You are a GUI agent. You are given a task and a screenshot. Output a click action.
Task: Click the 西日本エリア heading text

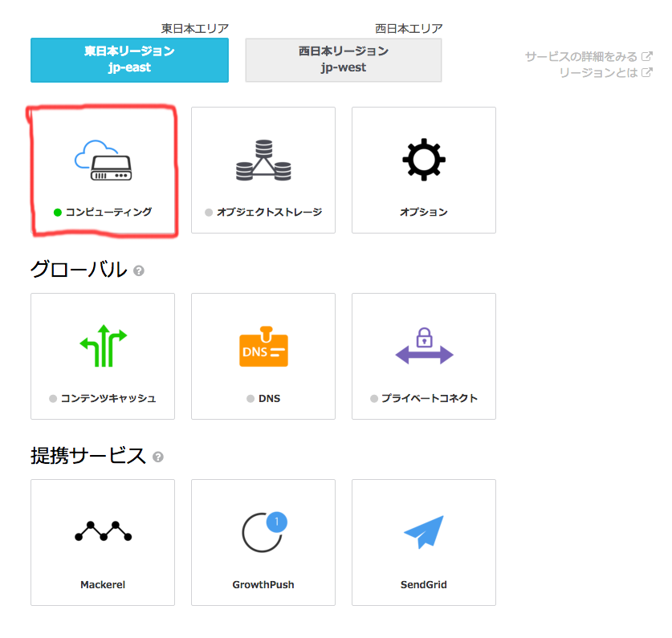[x=409, y=29]
